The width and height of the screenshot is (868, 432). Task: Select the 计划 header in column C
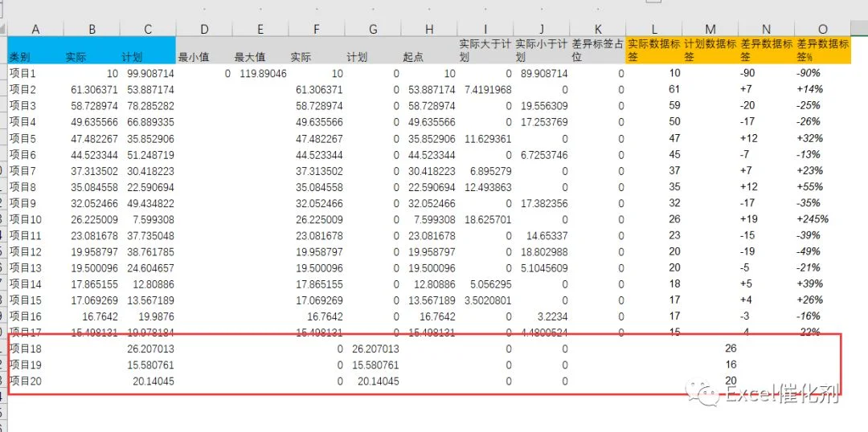[x=148, y=51]
